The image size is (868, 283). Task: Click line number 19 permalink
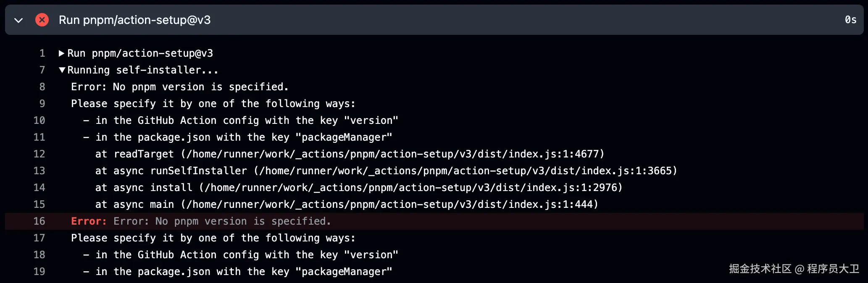39,272
